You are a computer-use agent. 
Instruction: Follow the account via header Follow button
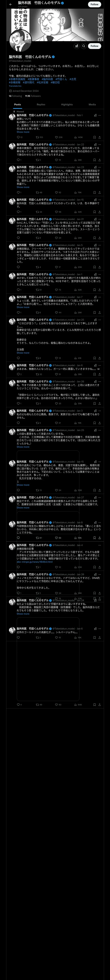(x=95, y=4)
